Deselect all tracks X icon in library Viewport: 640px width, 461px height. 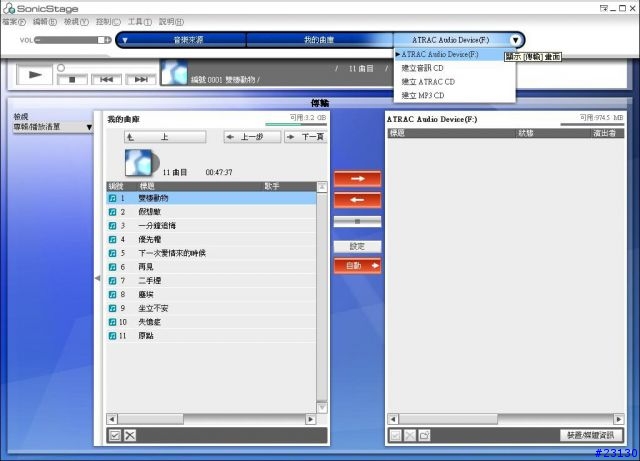[x=130, y=436]
